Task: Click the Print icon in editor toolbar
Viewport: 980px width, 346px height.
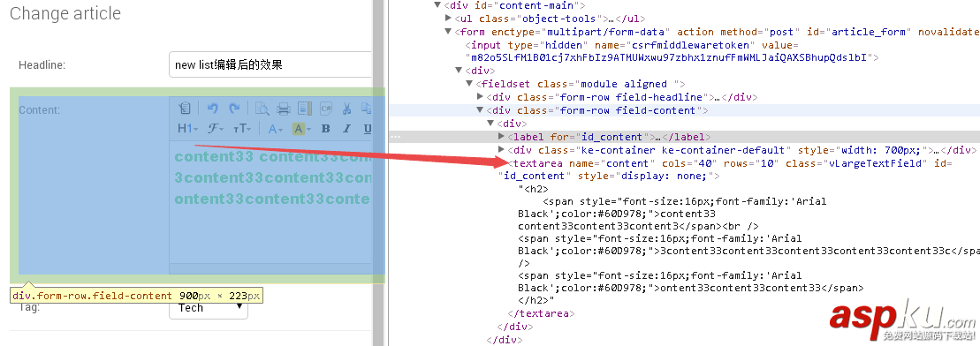Action: (283, 109)
